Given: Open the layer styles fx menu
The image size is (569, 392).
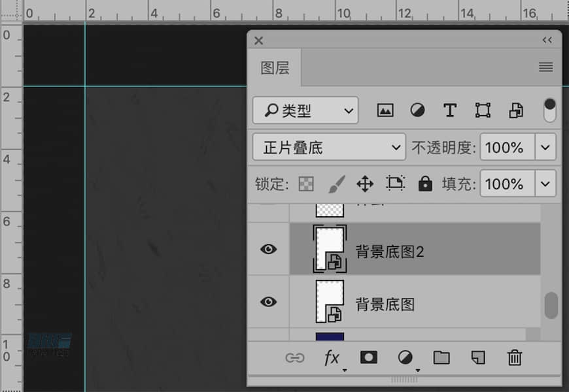Looking at the screenshot, I should click(332, 357).
